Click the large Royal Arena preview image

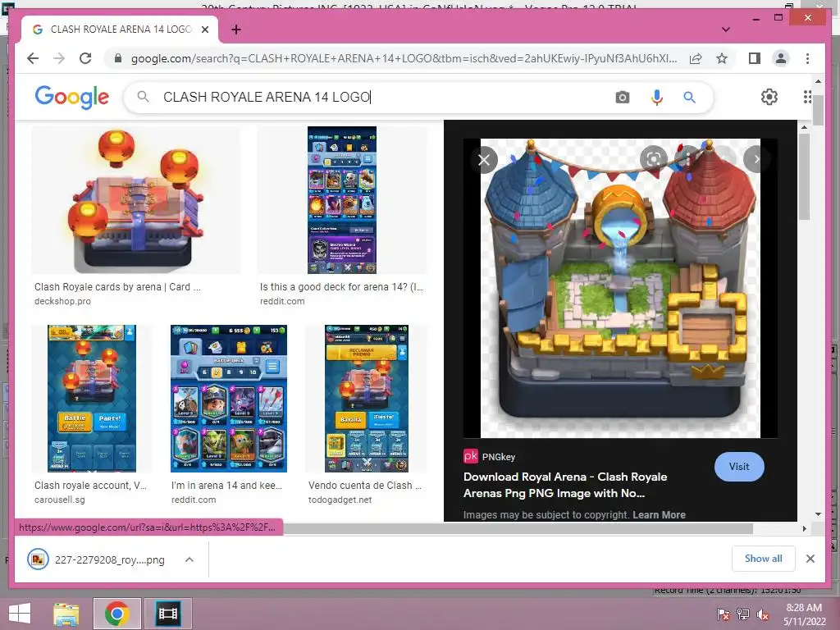[x=620, y=288]
